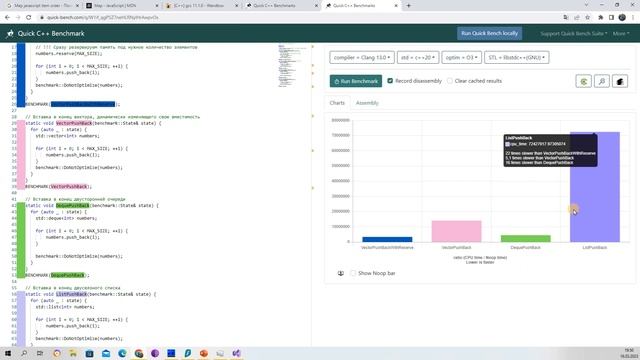Switch to the Map javascript search browser tab
The image size is (640, 360).
[41, 6]
